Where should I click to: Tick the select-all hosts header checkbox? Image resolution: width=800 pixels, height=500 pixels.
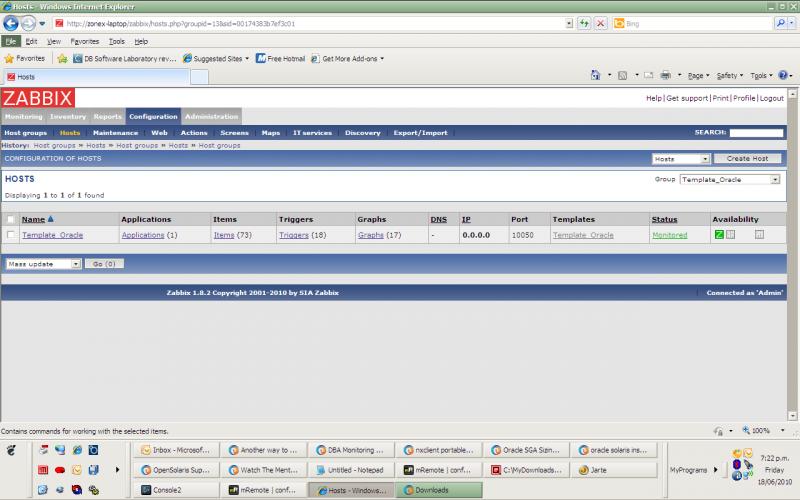[x=11, y=219]
